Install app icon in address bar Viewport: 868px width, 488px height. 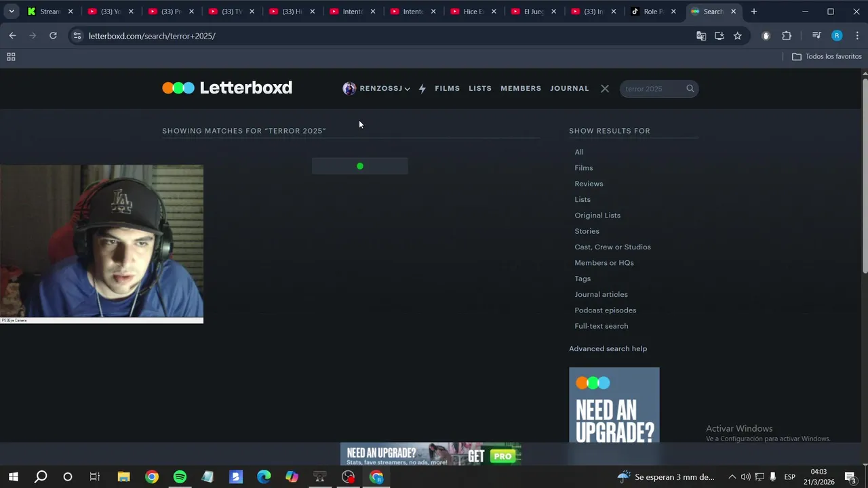pyautogui.click(x=719, y=36)
